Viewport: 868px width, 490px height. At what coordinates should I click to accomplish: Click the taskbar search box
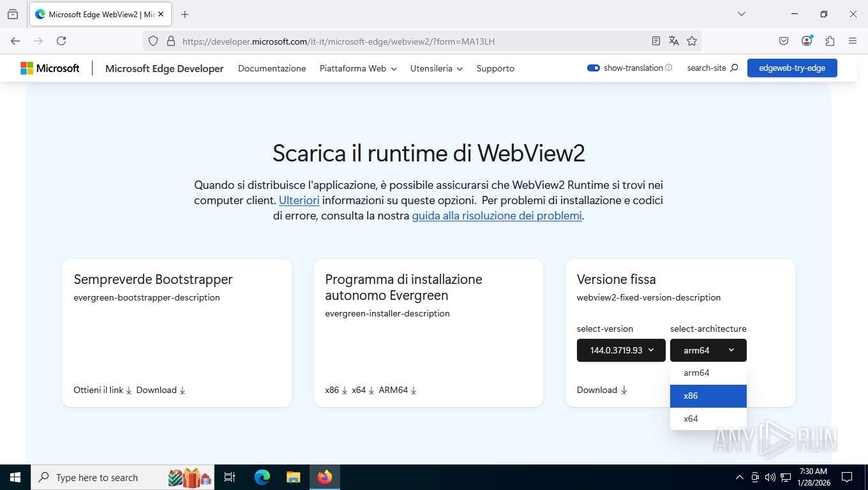click(124, 477)
